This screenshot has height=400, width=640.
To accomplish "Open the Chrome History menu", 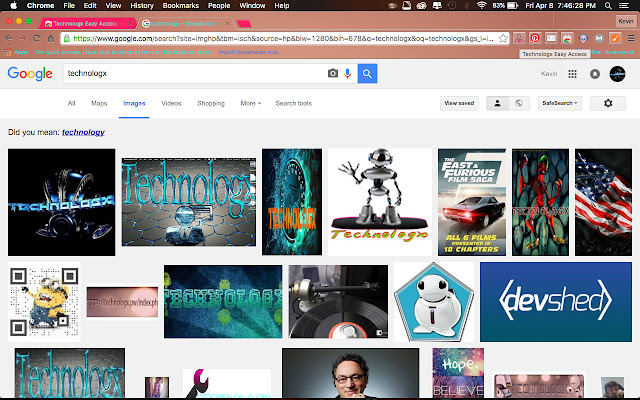I will pyautogui.click(x=142, y=5).
